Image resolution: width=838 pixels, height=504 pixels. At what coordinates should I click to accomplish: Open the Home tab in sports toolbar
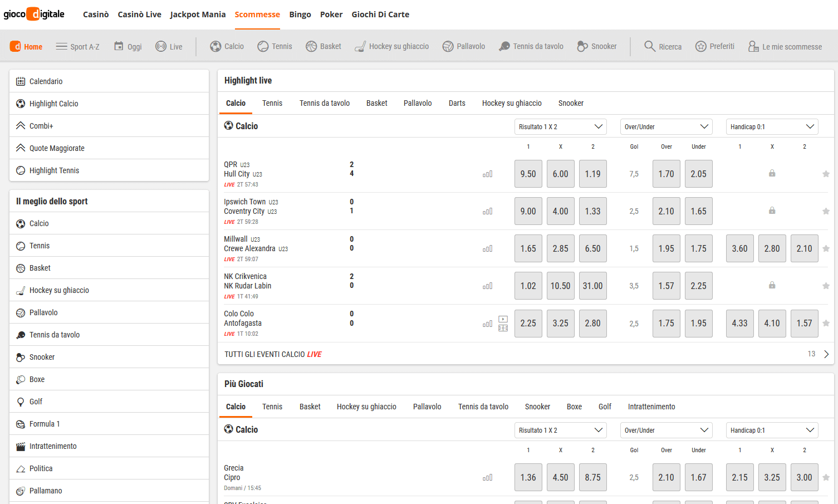(x=26, y=47)
